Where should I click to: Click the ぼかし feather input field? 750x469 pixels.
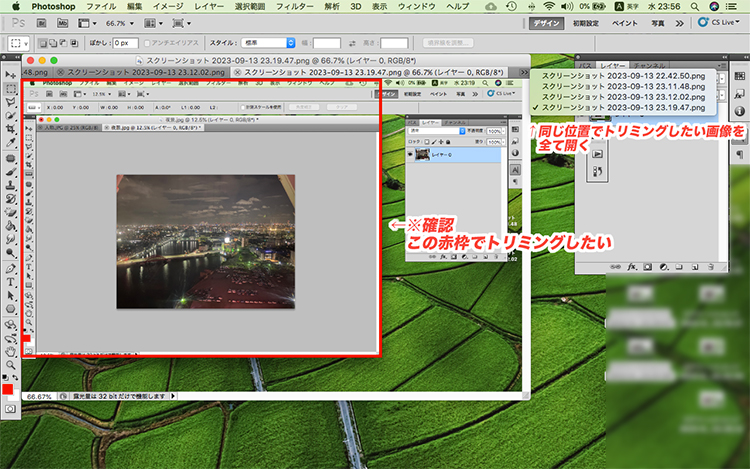pos(125,43)
